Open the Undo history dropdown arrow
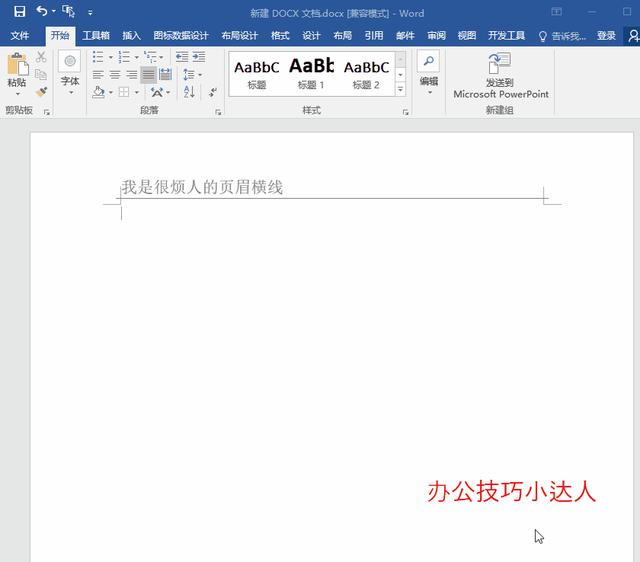640x562 pixels. [53, 11]
